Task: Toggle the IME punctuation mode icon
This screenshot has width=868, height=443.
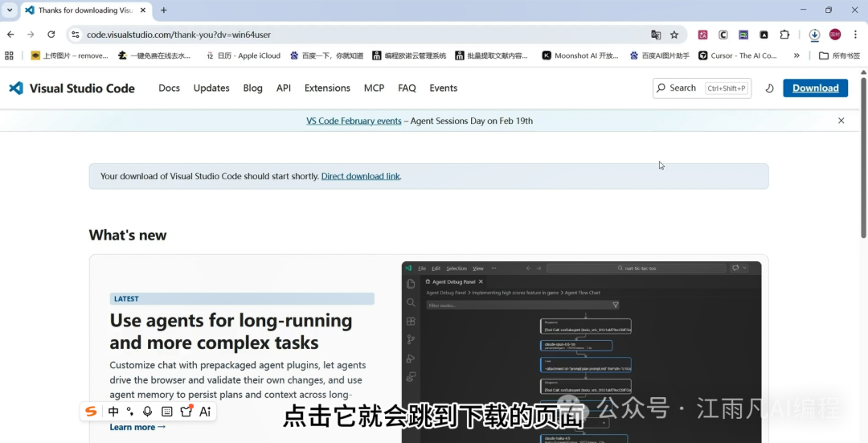Action: (x=130, y=412)
